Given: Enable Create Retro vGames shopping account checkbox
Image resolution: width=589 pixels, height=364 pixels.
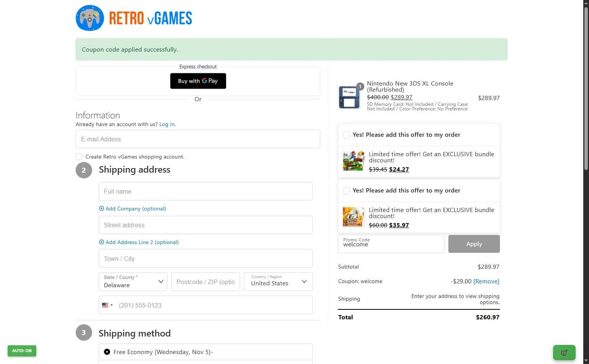Looking at the screenshot, I should (79, 157).
